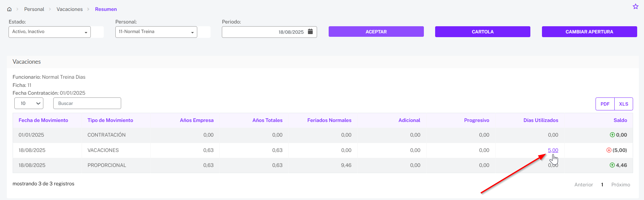Screen dimensions: 644x200
Task: Export table using XLS button
Action: point(624,104)
